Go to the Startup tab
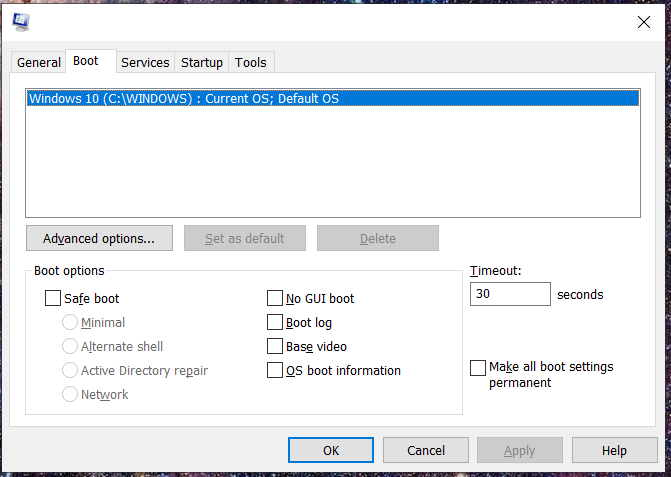 tap(202, 62)
